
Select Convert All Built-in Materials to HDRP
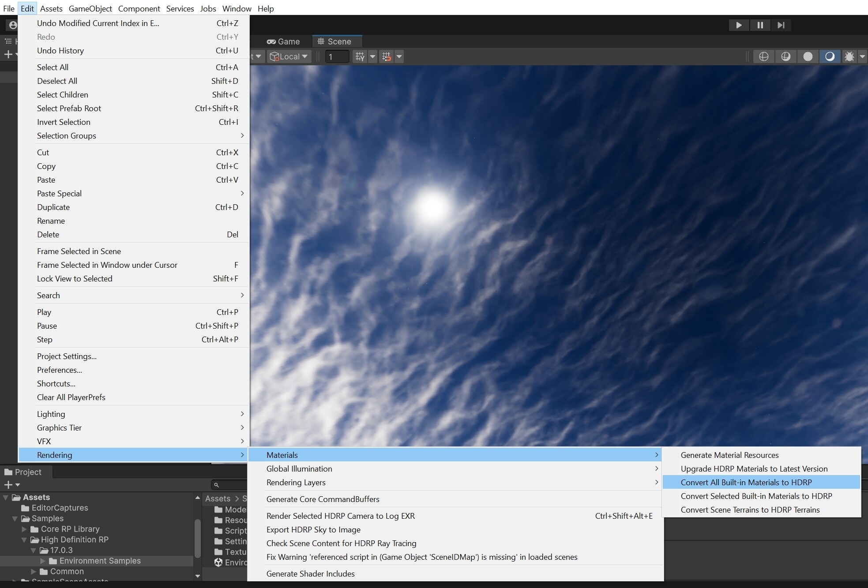tap(745, 482)
